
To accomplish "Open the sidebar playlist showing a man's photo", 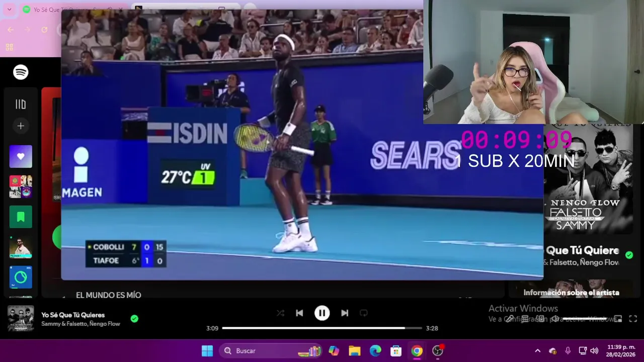I will pyautogui.click(x=21, y=247).
